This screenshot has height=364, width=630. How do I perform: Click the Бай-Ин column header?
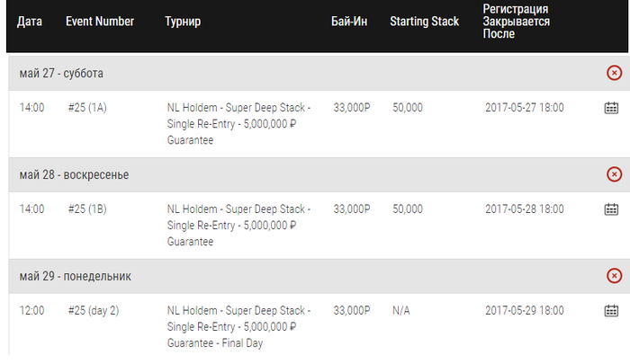348,21
